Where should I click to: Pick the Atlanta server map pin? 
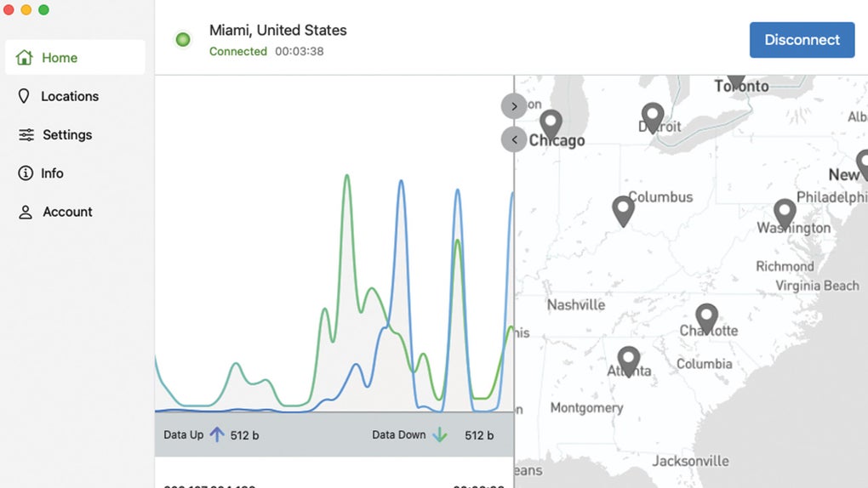click(629, 360)
